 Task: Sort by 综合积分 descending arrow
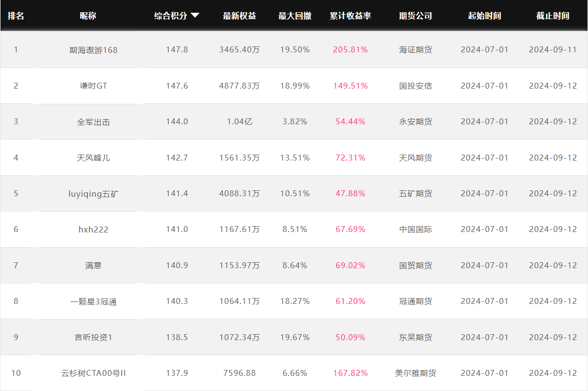(195, 16)
